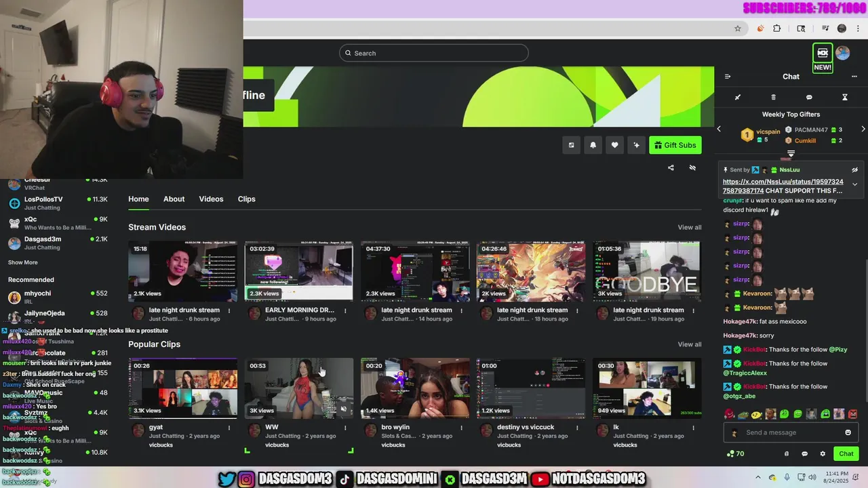This screenshot has height=488, width=868.
Task: Switch to the About tab
Action: coord(174,199)
